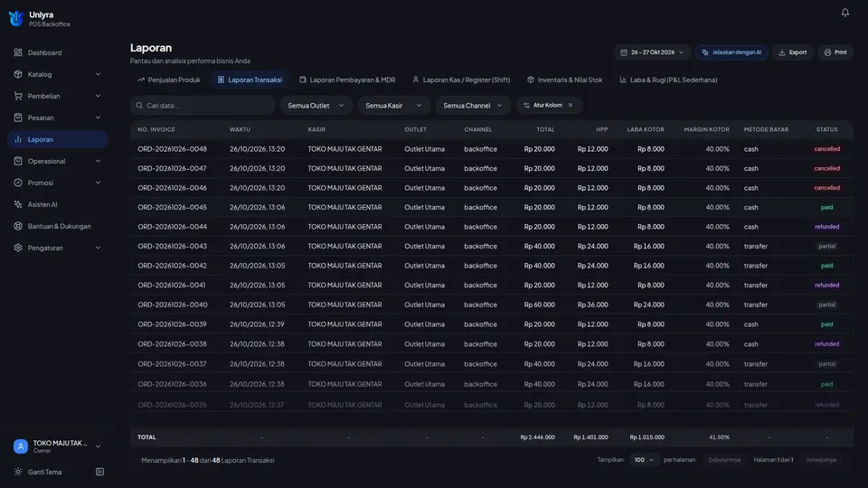Screen dimensions: 868x488
Task: Click the sparkle icon in Jelaskan dengan AI
Action: [704, 52]
